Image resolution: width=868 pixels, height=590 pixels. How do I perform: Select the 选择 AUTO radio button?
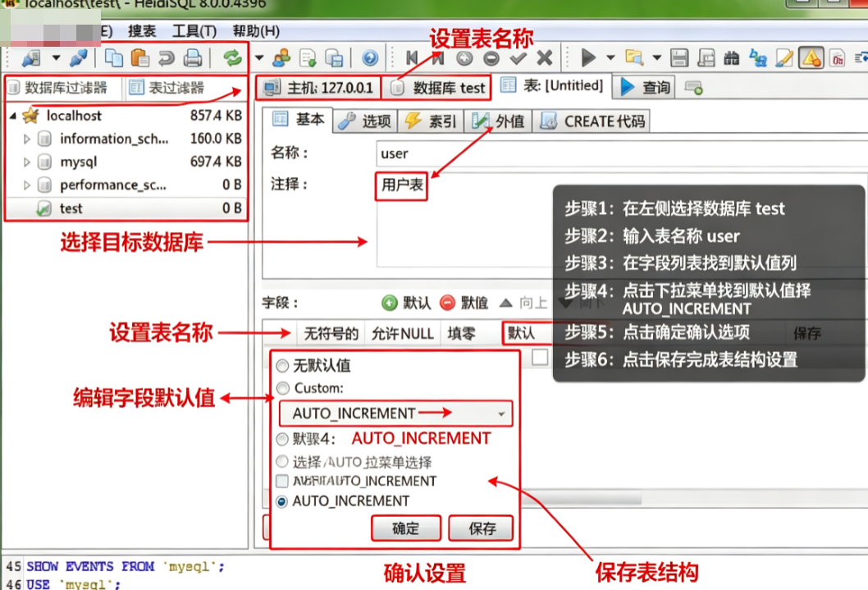(x=282, y=461)
